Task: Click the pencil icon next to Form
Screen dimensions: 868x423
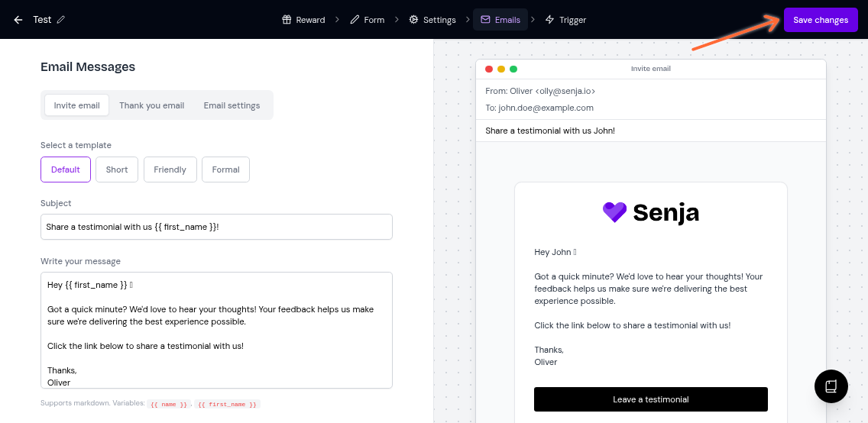Action: coord(355,20)
